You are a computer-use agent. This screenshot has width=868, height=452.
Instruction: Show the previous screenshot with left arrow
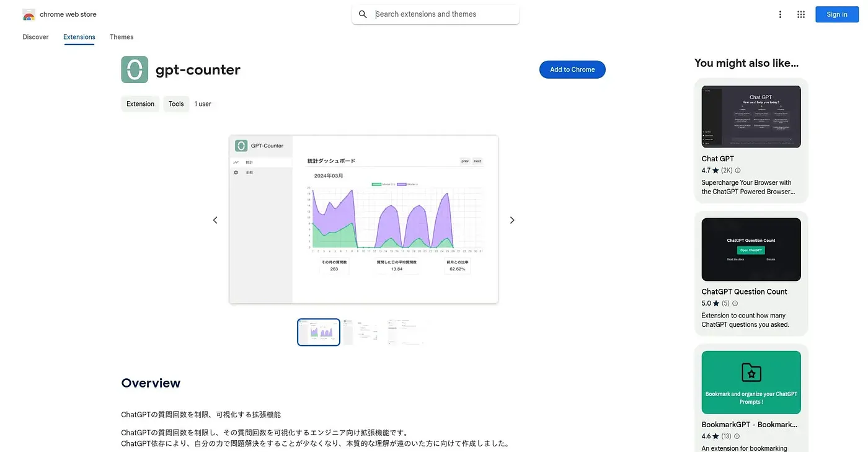click(215, 220)
